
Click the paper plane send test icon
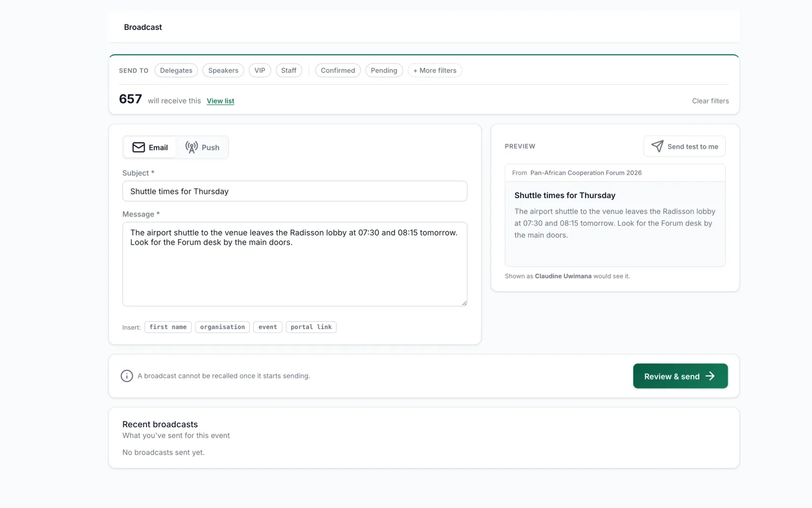(x=657, y=146)
